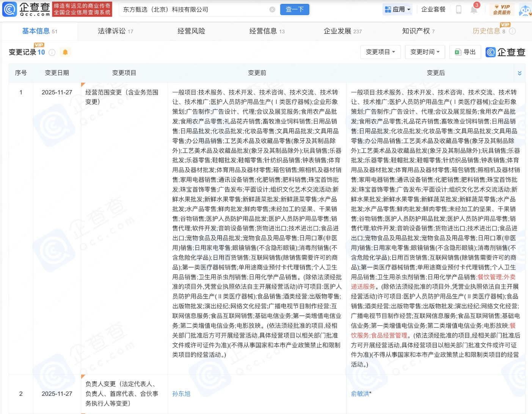The image size is (532, 414).
Task: Click the 变更前 column header
Action: tap(257, 73)
